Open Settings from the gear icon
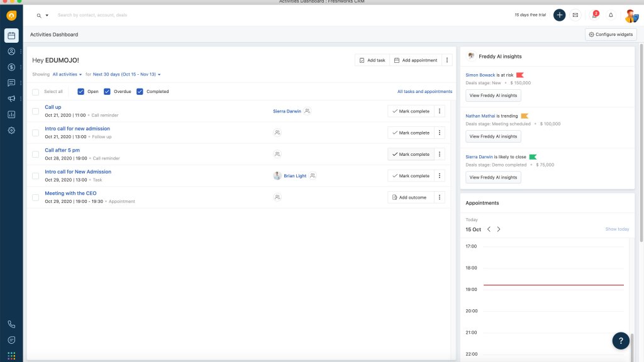 tap(11, 130)
